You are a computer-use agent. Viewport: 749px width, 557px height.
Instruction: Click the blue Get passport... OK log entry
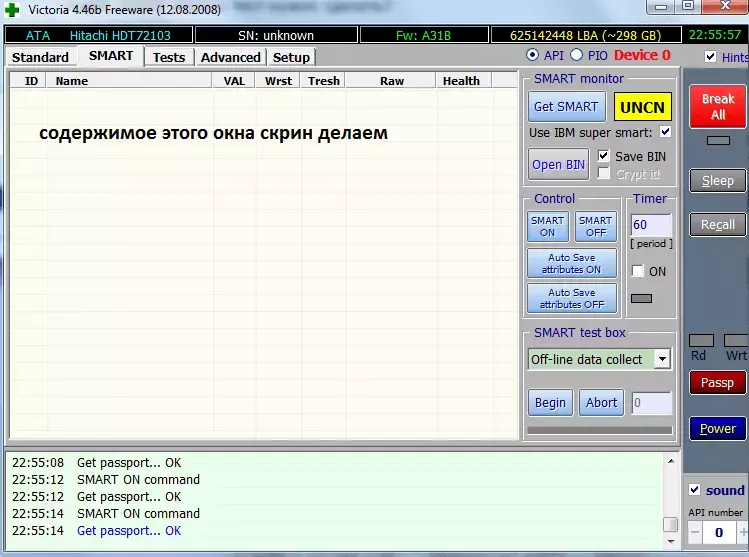click(129, 531)
